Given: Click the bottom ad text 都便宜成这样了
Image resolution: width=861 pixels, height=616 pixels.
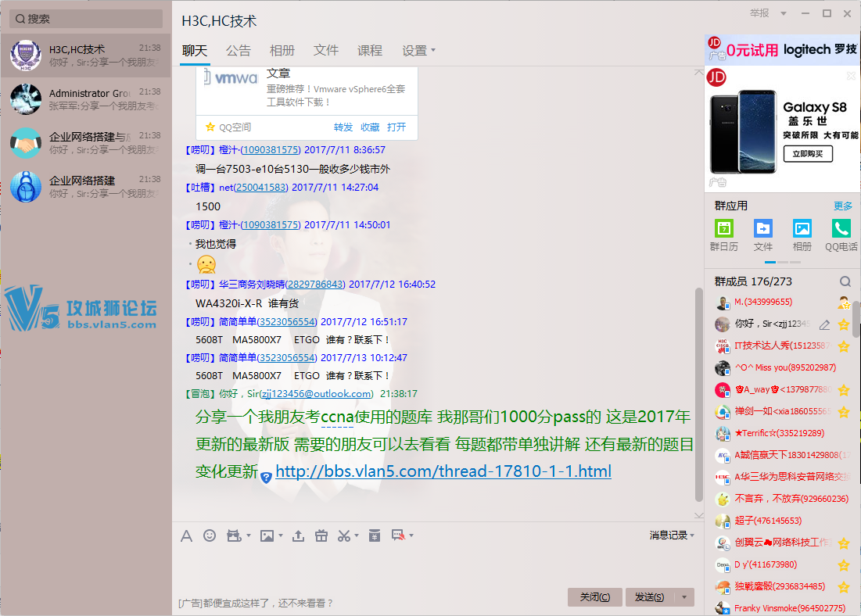Looking at the screenshot, I should click(x=256, y=603).
